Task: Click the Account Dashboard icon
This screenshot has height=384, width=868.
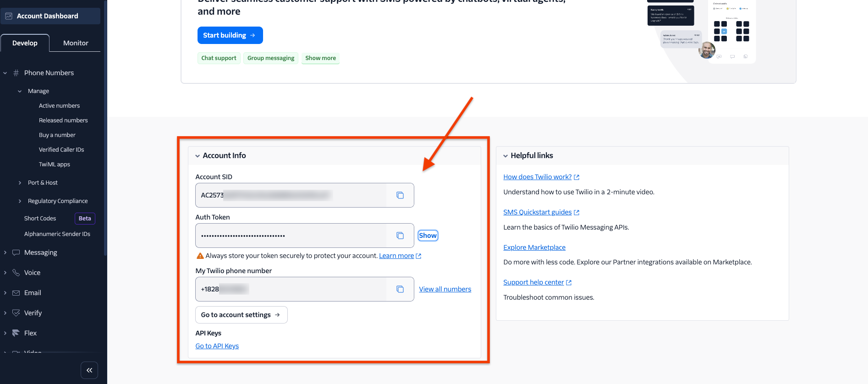Action: coord(9,16)
